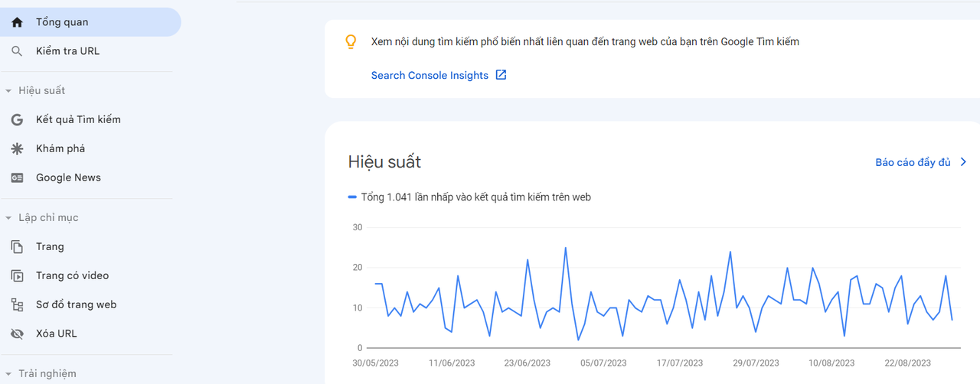Viewport: 980px width, 384px height.
Task: Open Trang có video report
Action: [90, 275]
